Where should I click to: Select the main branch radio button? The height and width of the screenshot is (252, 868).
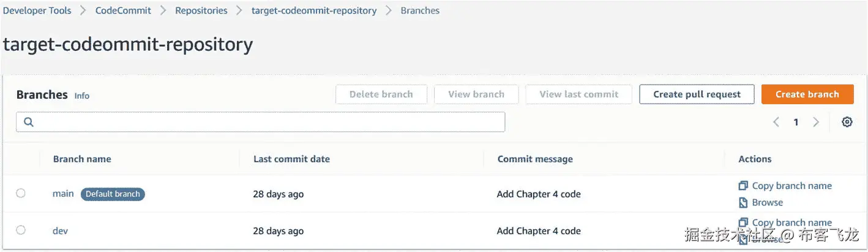click(x=21, y=193)
